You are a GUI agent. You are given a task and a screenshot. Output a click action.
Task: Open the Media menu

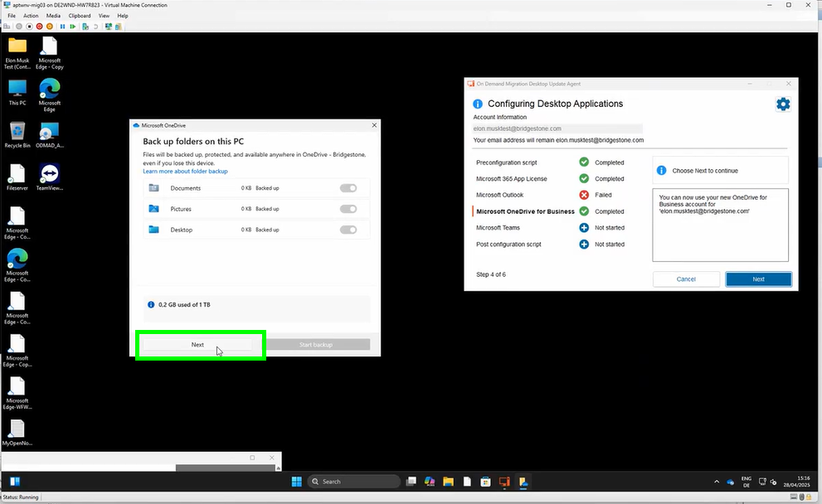[x=53, y=16]
